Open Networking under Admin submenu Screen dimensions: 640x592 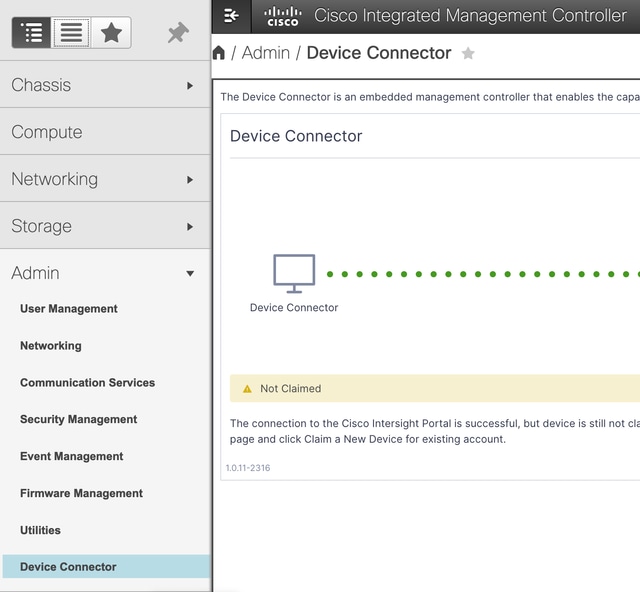click(51, 346)
